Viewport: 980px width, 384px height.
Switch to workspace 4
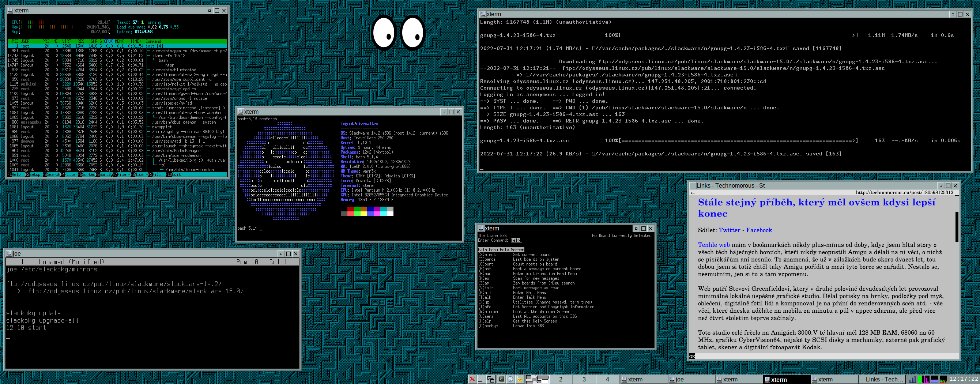tap(607, 379)
